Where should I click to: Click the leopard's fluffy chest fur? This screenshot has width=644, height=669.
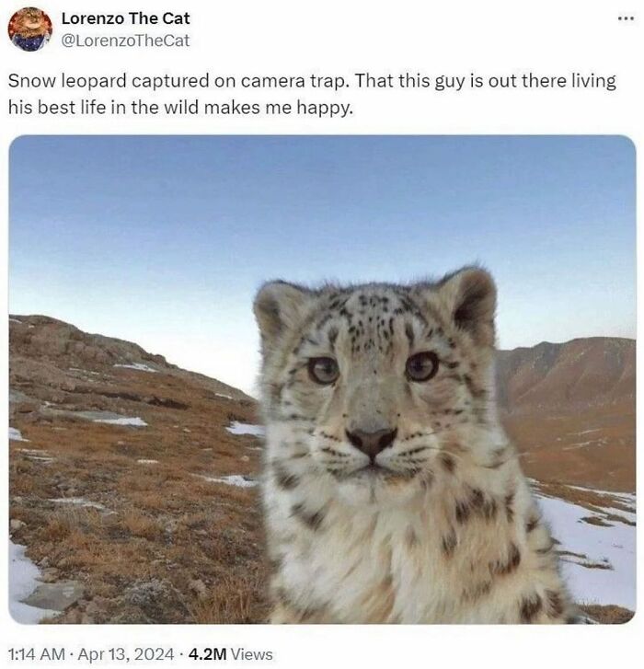384,555
